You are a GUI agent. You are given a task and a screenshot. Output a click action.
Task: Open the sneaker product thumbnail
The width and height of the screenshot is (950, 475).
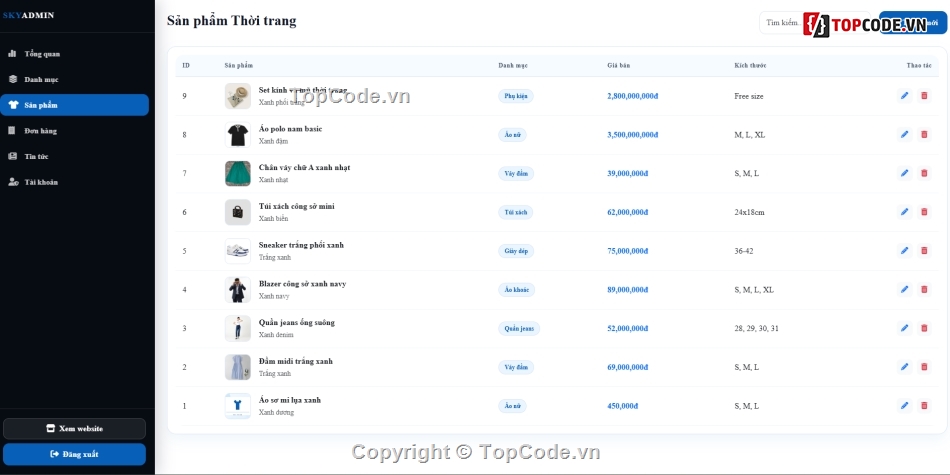click(x=238, y=251)
